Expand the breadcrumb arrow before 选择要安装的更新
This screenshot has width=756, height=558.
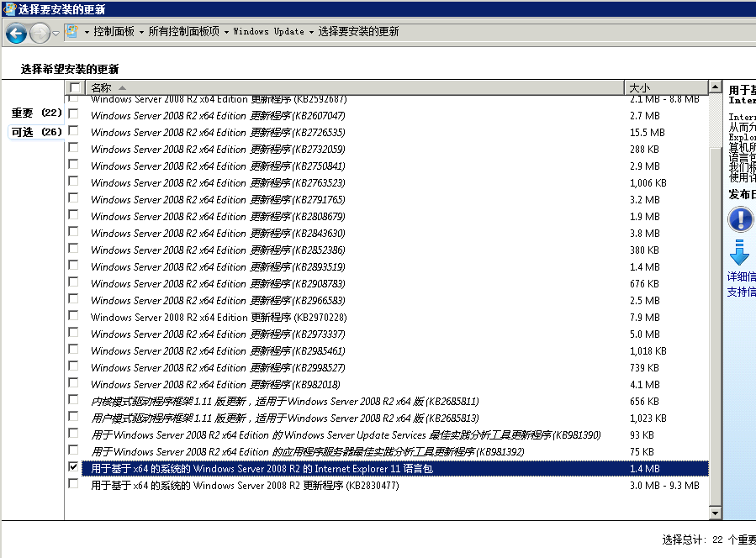pyautogui.click(x=311, y=32)
